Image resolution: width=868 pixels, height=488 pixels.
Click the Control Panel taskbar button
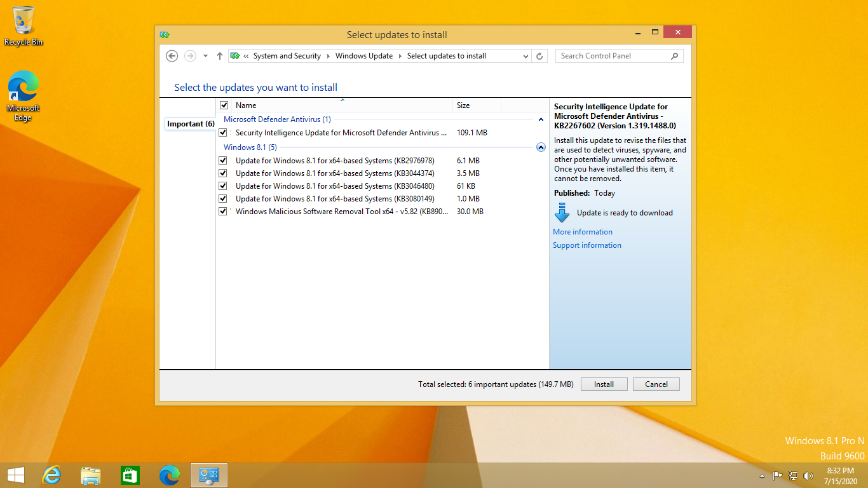click(209, 475)
